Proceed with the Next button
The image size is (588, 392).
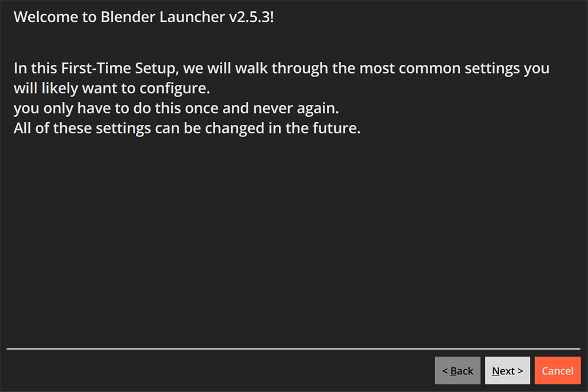(x=507, y=371)
